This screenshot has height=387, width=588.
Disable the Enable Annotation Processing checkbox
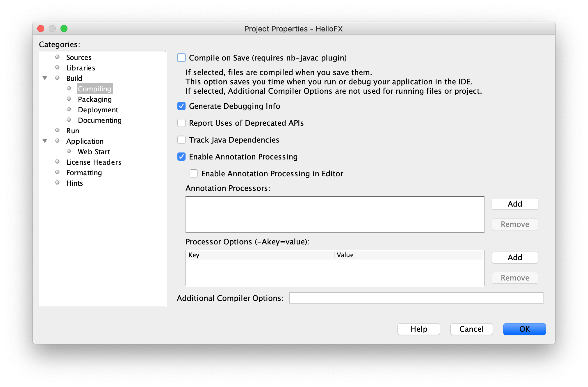pyautogui.click(x=181, y=157)
